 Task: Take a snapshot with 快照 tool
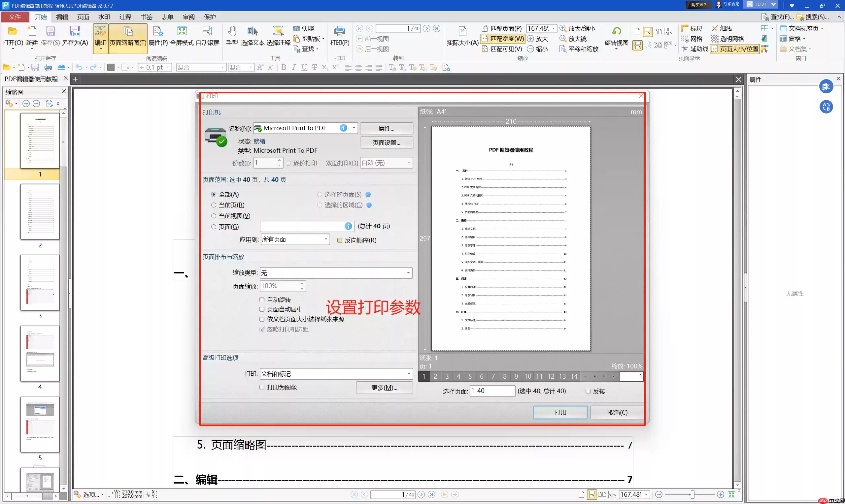304,28
